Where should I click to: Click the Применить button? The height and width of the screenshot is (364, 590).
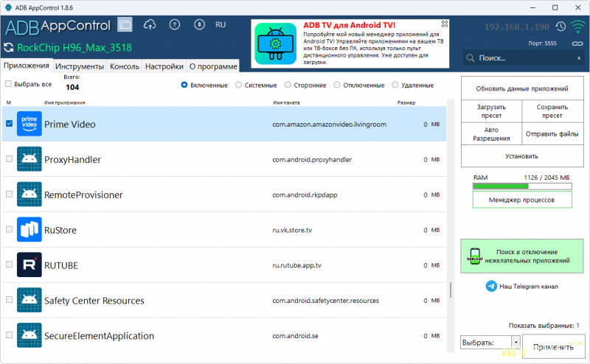pos(553,347)
